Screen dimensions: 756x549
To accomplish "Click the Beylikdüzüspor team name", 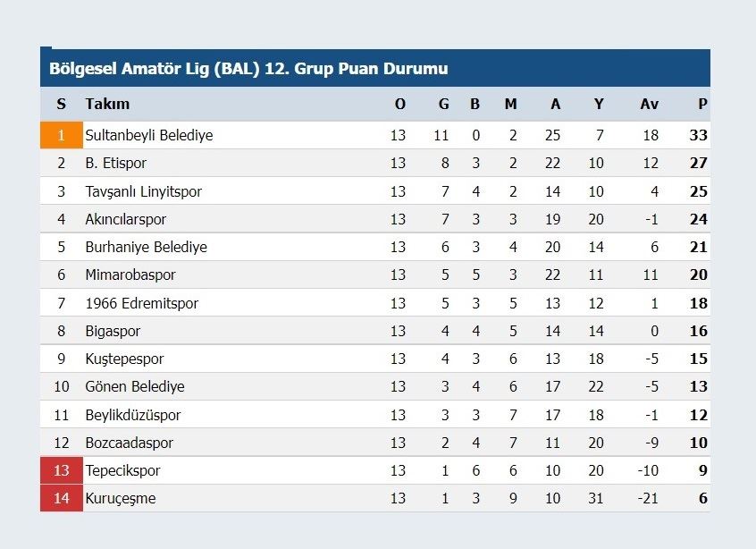I will [133, 415].
